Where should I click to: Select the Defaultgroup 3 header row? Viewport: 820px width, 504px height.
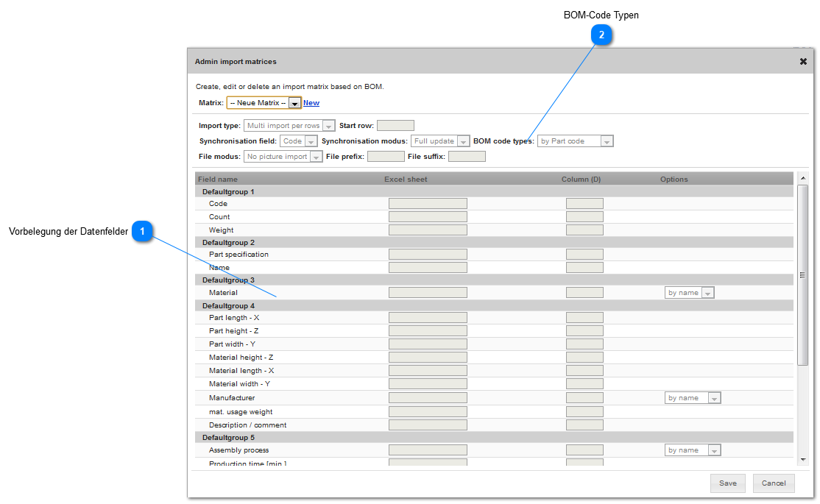[x=494, y=280]
